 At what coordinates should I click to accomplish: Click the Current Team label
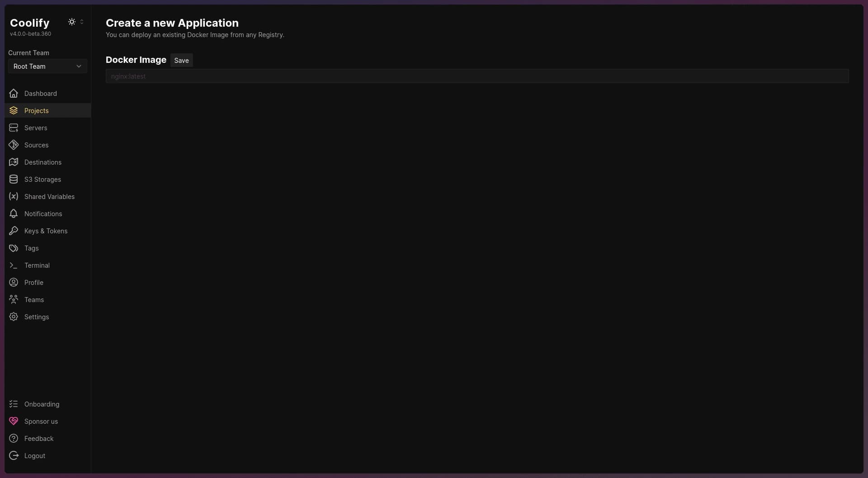point(28,52)
